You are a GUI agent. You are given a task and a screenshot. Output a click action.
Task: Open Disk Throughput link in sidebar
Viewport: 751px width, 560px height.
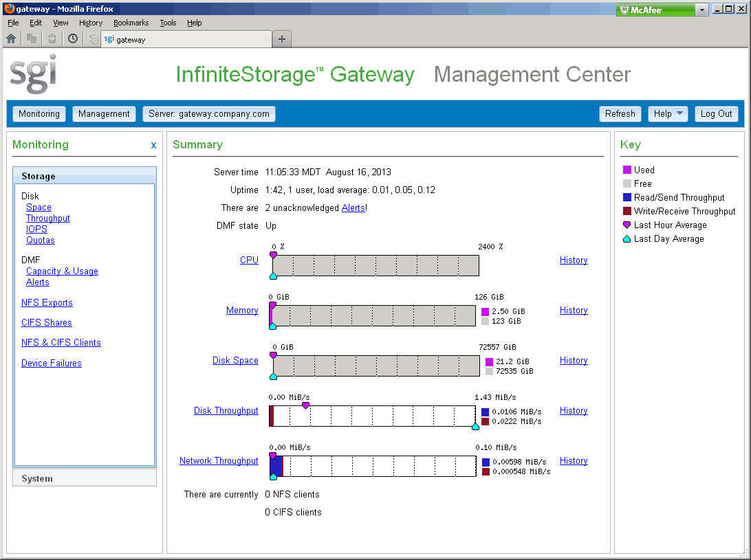(48, 219)
